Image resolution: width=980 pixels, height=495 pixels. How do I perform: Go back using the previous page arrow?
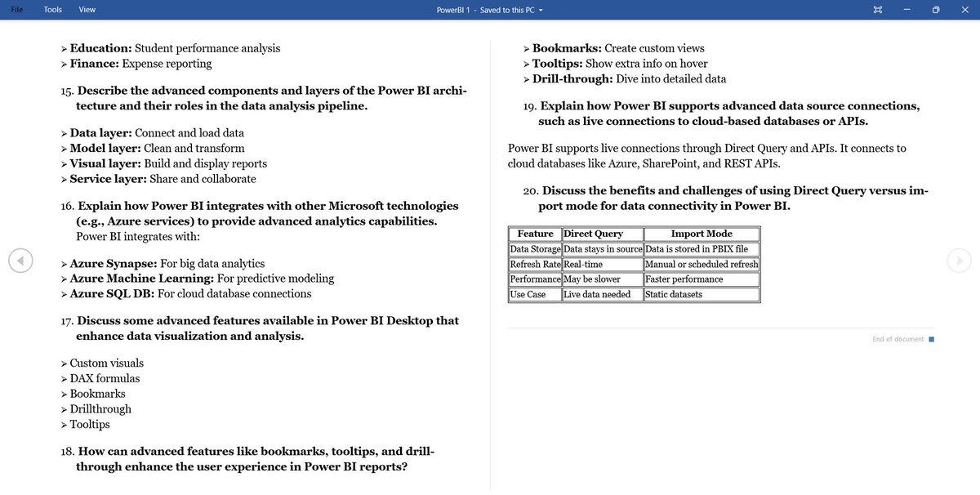coord(20,260)
